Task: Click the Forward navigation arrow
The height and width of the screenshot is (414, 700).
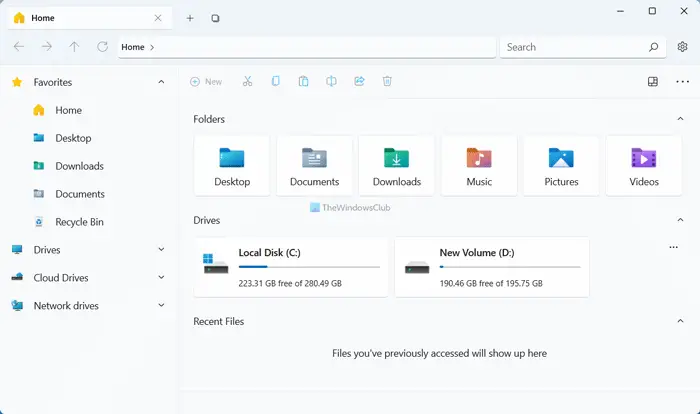Action: point(47,46)
